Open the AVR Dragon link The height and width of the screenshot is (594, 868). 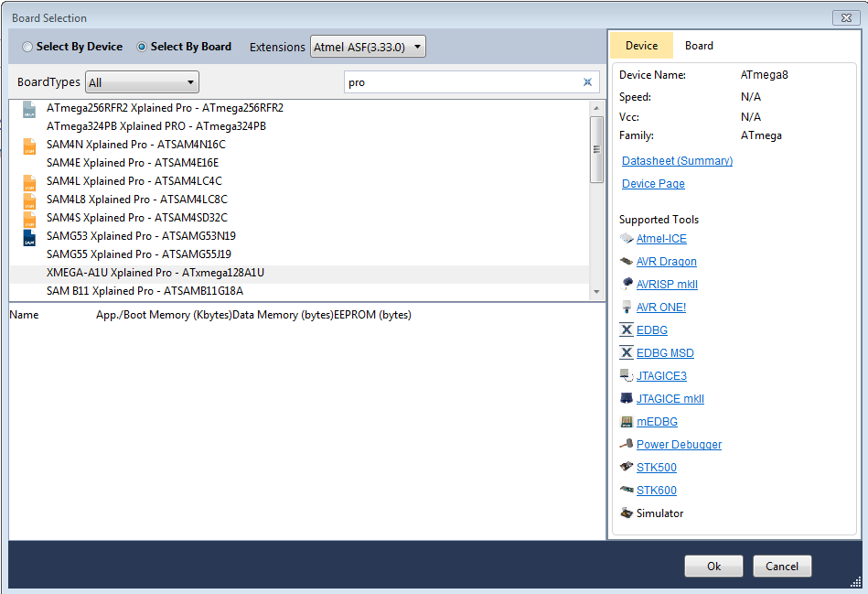tap(667, 262)
